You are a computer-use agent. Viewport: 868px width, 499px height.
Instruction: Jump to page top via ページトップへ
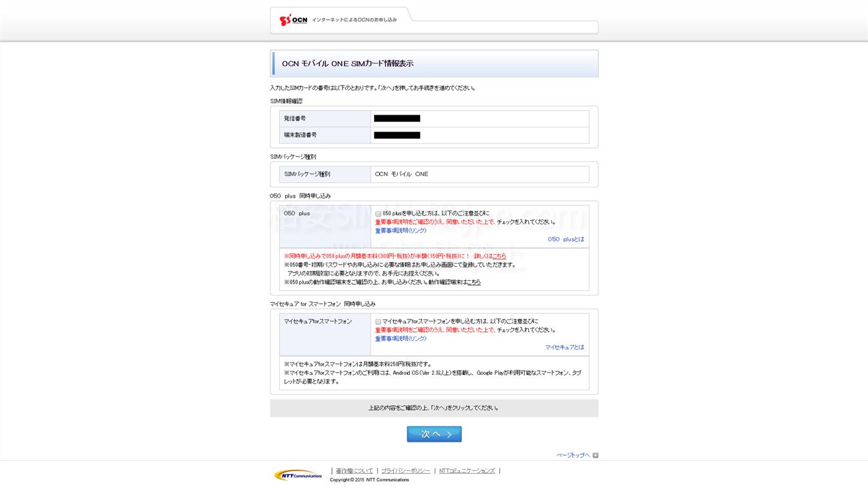pos(574,456)
